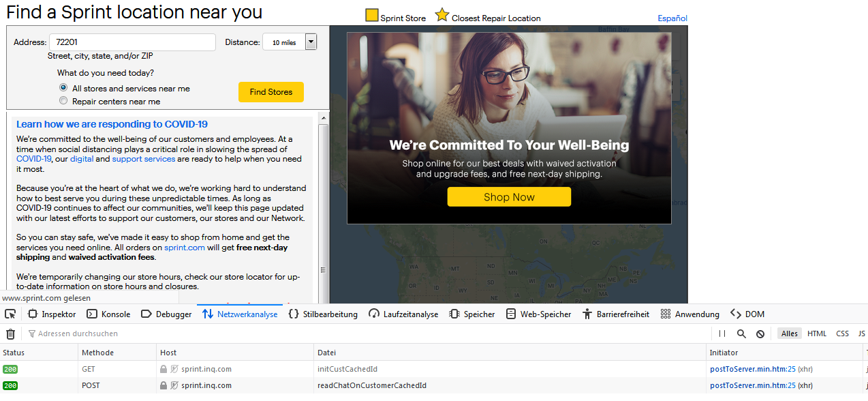
Task: Select 'Repair centers near me' option
Action: (63, 101)
